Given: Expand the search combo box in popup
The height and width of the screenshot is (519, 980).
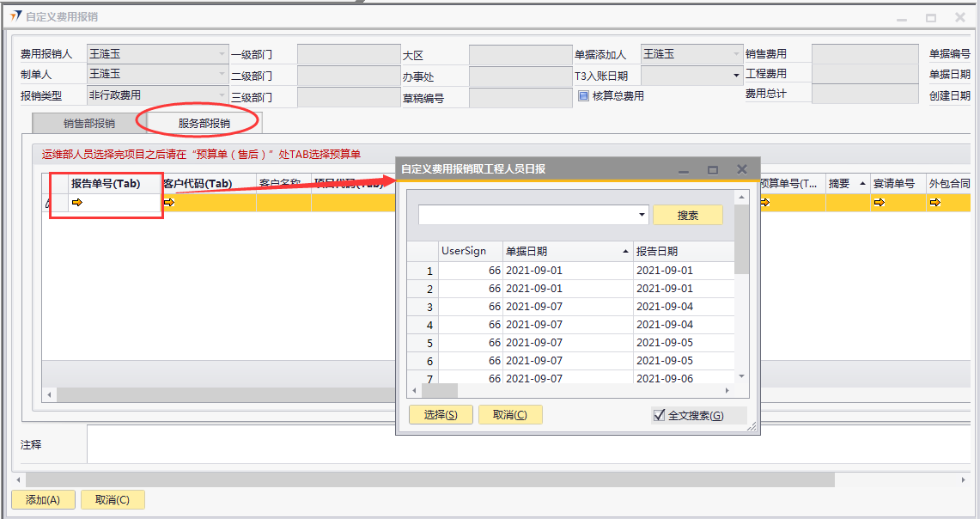Looking at the screenshot, I should tap(642, 215).
